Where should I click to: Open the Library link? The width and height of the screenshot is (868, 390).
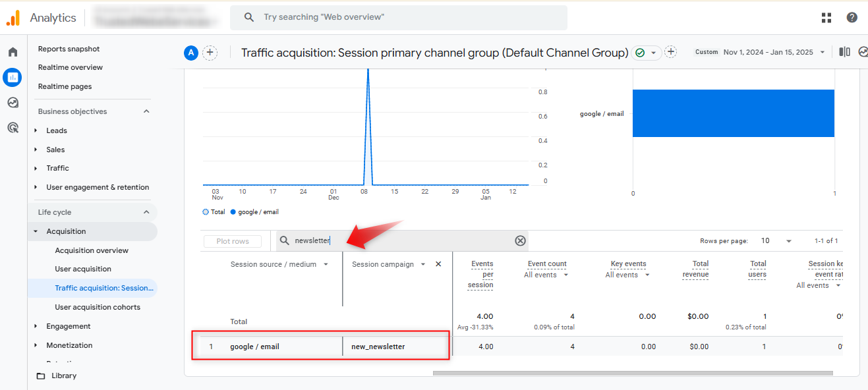point(64,376)
